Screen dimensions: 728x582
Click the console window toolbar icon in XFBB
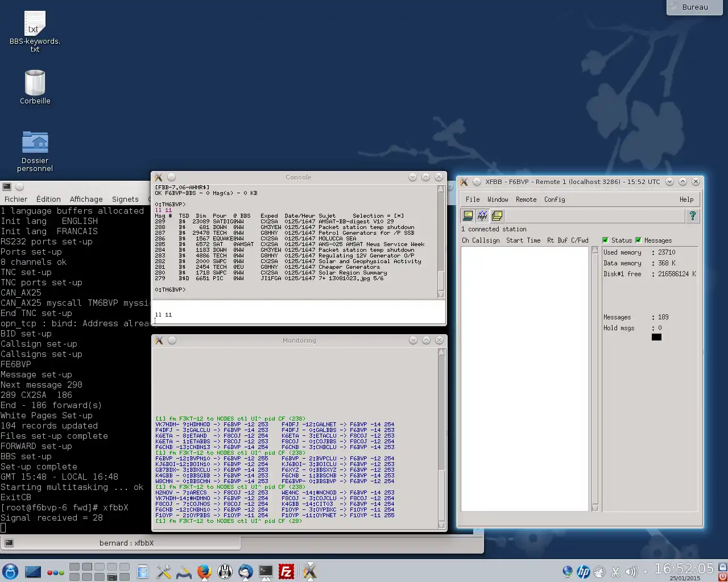(468, 215)
